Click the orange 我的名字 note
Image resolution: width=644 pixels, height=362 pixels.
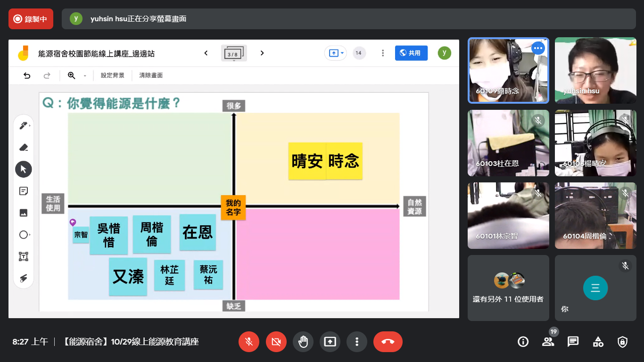pyautogui.click(x=233, y=207)
